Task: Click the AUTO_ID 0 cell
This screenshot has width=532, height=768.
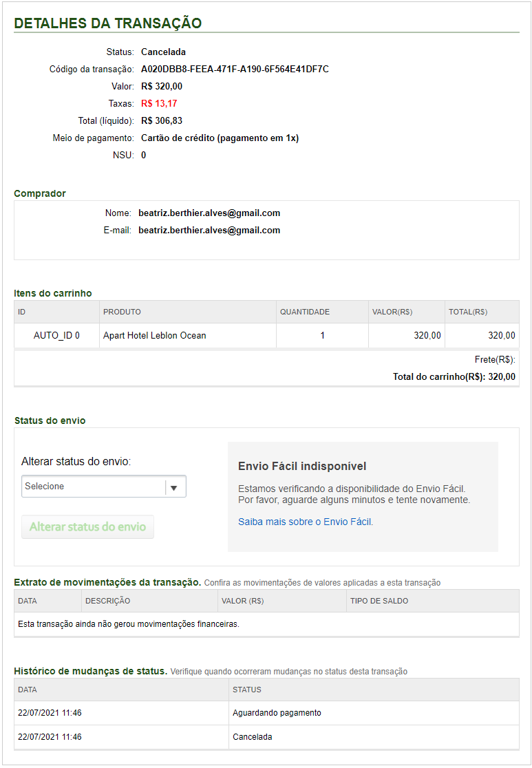Action: pos(56,336)
